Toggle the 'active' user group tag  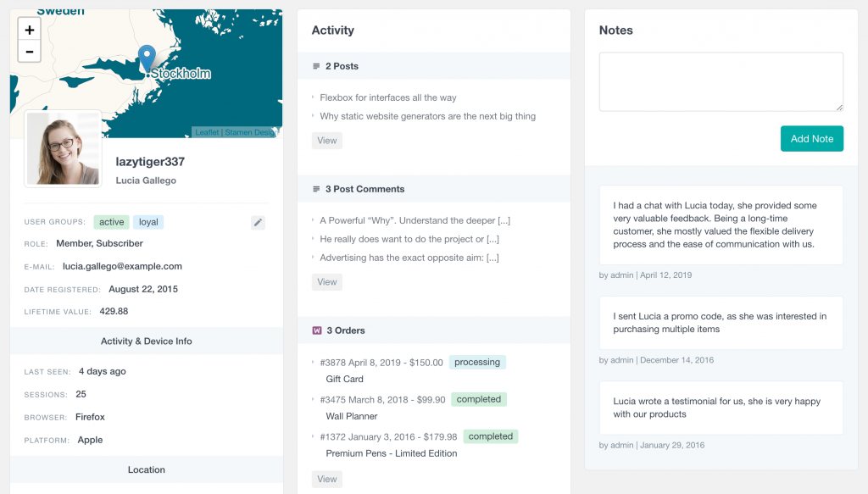111,222
